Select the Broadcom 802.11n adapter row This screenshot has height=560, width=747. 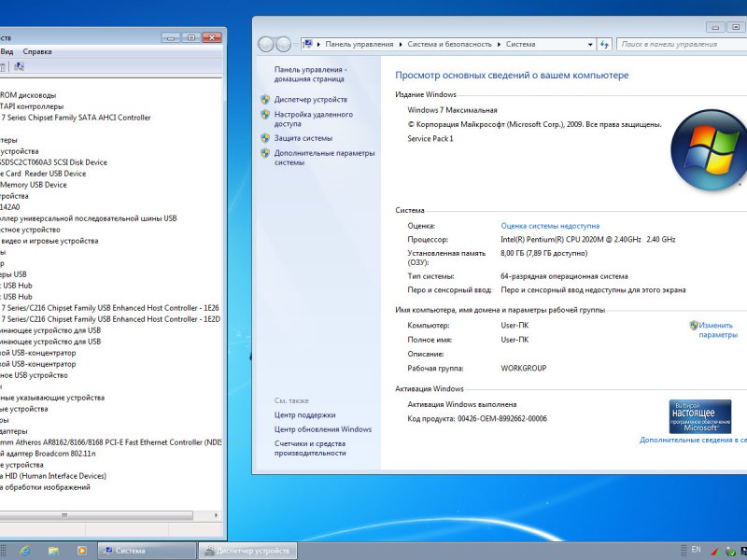(x=48, y=454)
